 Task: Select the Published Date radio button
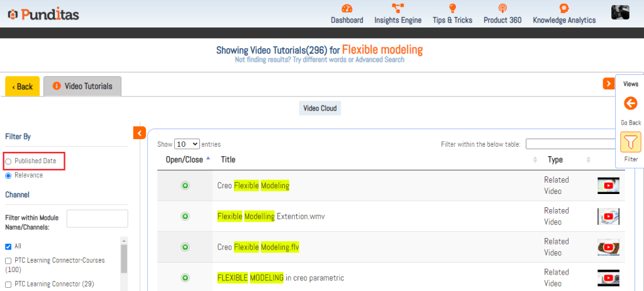8,161
